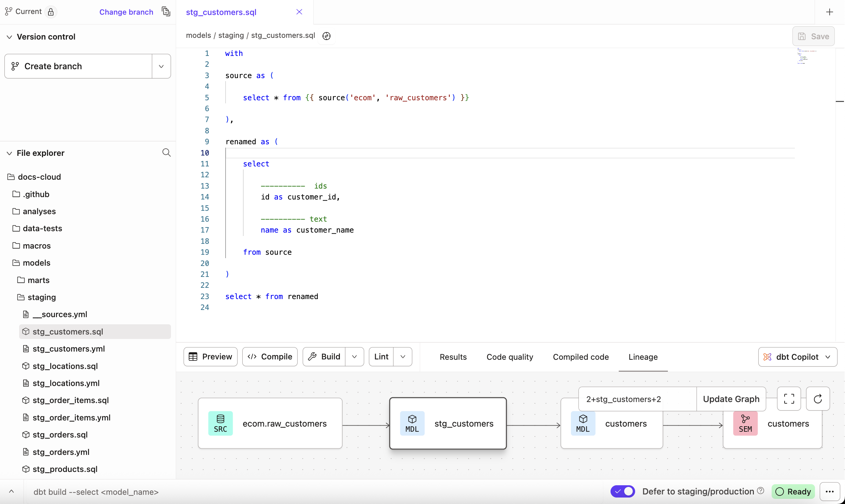Open the Create branch dropdown arrow

pos(161,66)
